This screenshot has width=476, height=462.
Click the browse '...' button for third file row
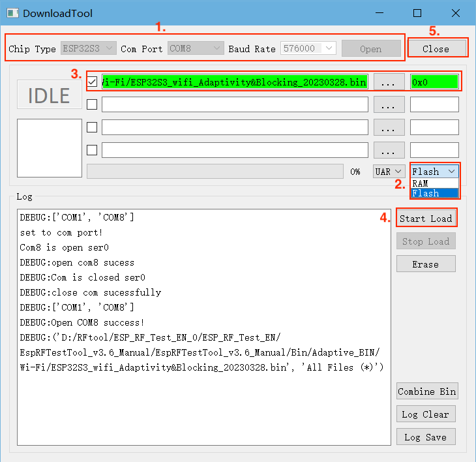[389, 127]
